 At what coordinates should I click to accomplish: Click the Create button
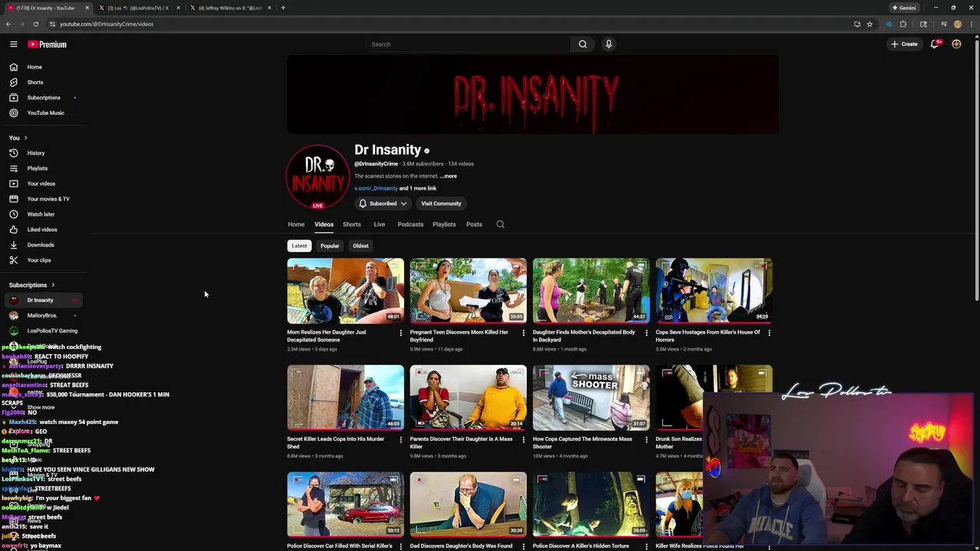(x=904, y=44)
